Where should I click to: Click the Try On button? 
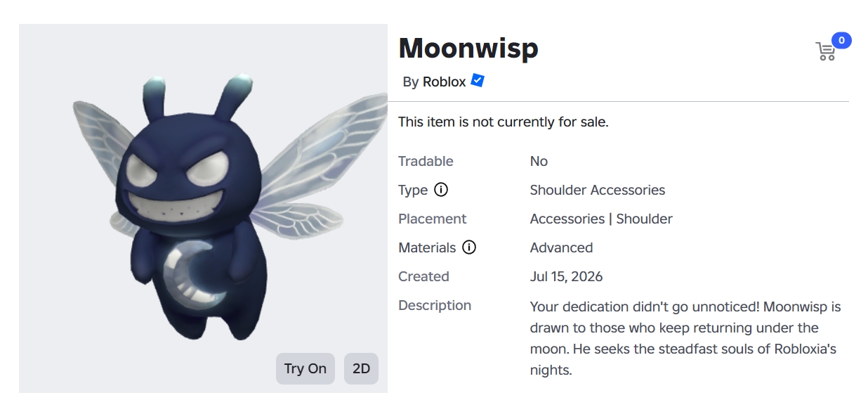[305, 368]
